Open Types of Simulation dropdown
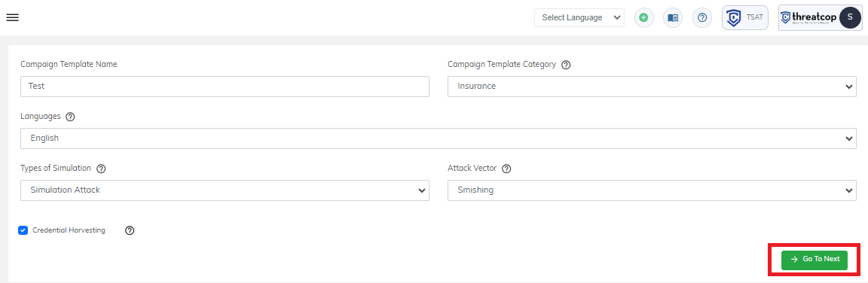Screen dimensions: 868x283 (225, 190)
